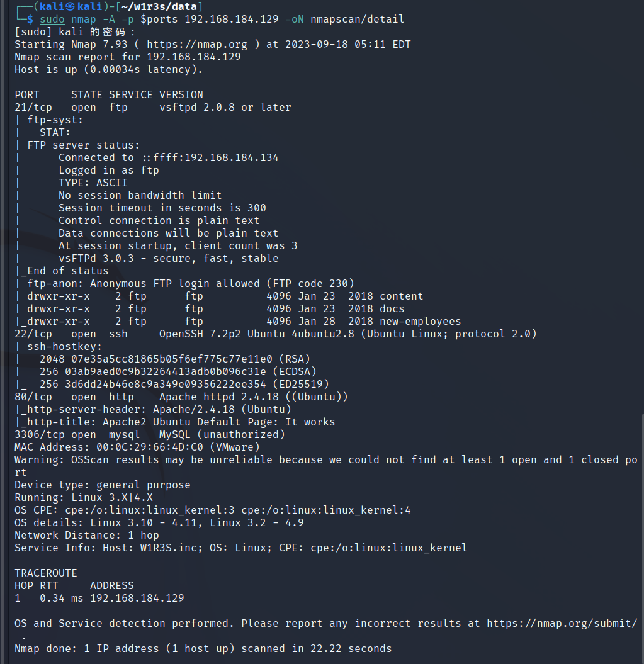Click the underlined sudo command word
The height and width of the screenshot is (664, 644).
point(52,19)
